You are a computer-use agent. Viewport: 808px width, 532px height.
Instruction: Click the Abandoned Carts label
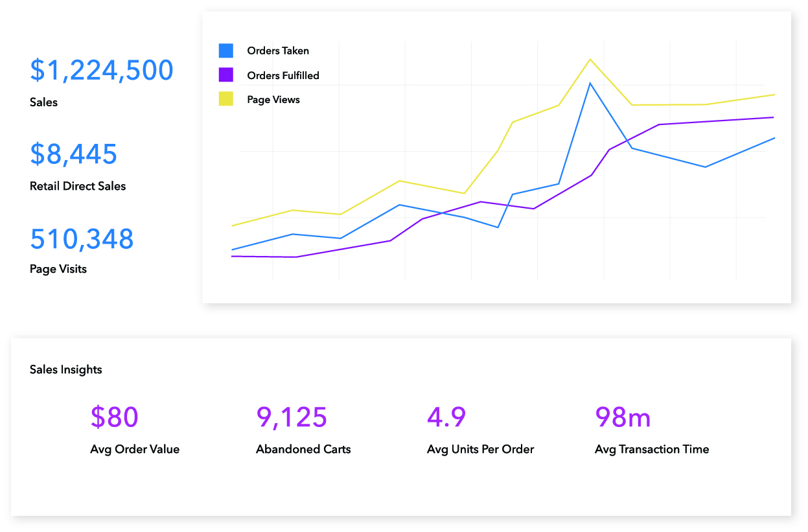(303, 449)
